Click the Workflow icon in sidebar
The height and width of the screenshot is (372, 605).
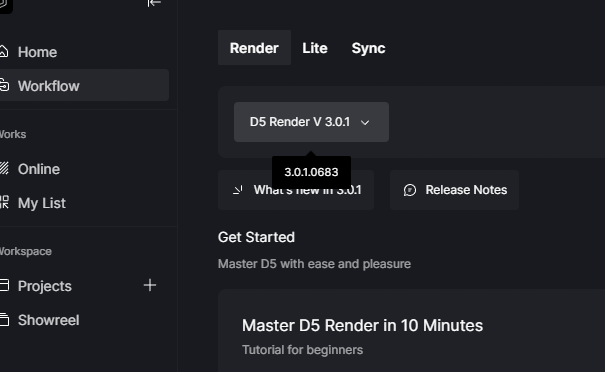tap(4, 85)
